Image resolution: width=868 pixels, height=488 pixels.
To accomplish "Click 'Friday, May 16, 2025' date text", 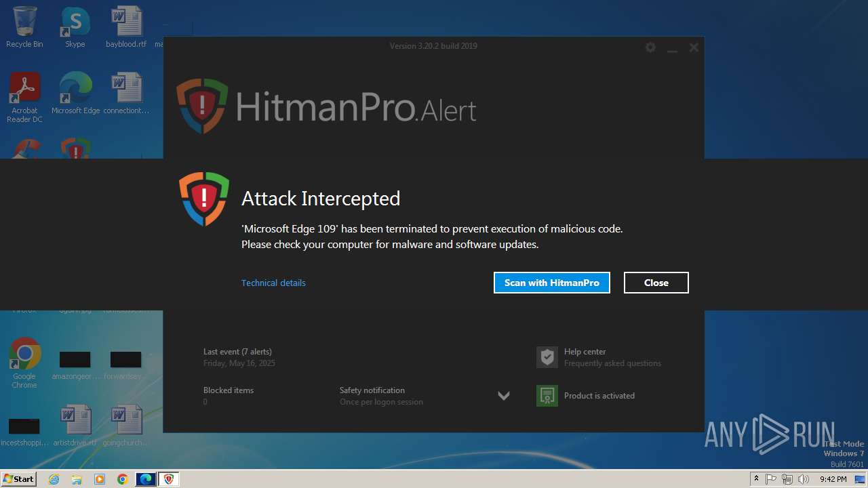I will click(239, 363).
